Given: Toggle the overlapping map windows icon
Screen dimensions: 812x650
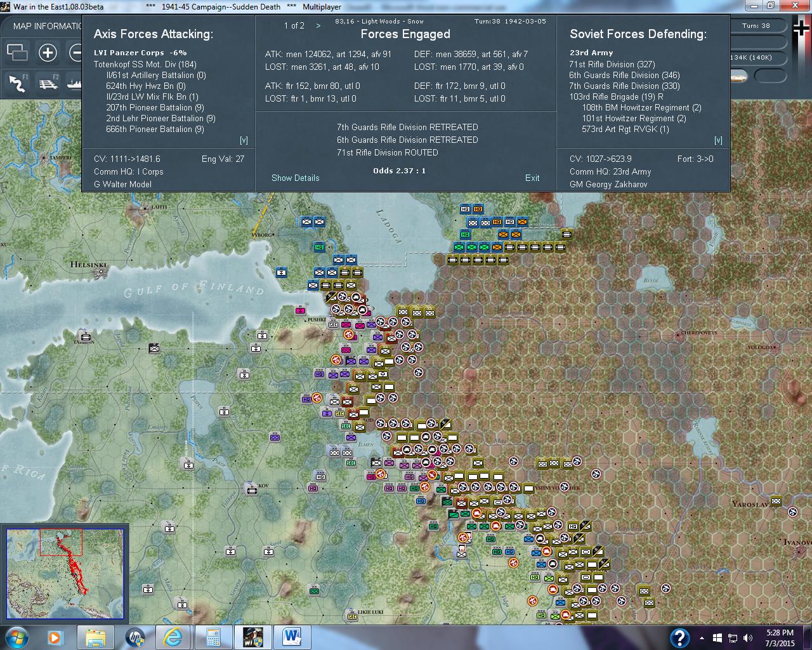Looking at the screenshot, I should click(x=16, y=53).
